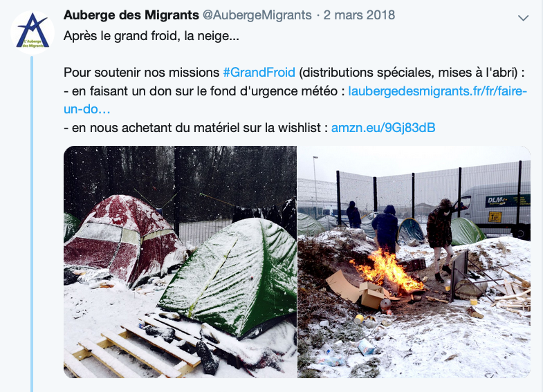Click the white DLM van in photo
The height and width of the screenshot is (392, 543).
[x=496, y=209]
